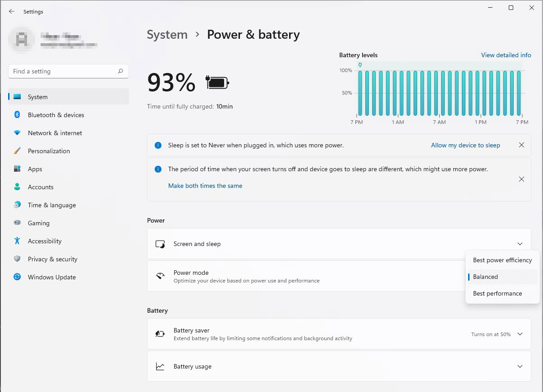Click the Accounts person icon
Viewport: 543px width, 392px height.
tap(17, 187)
